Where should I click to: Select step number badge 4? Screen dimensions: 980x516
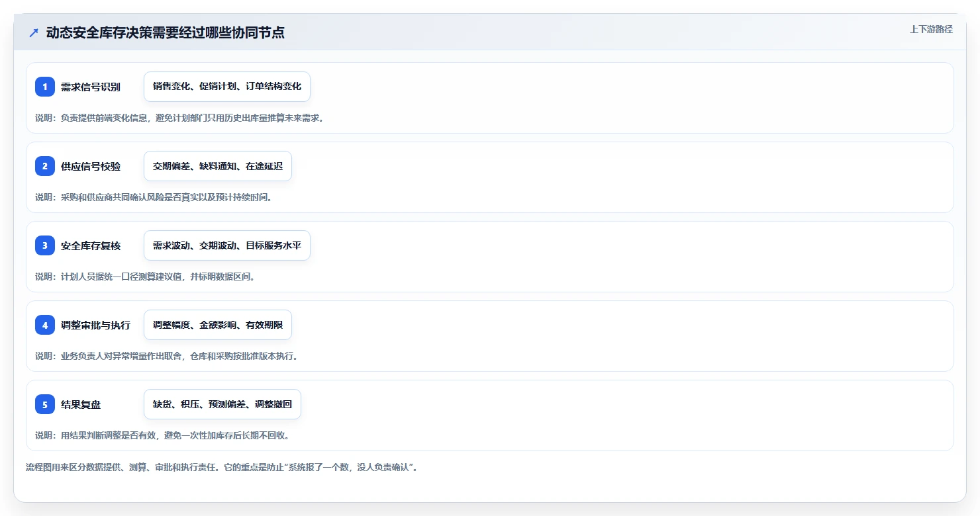click(x=45, y=325)
